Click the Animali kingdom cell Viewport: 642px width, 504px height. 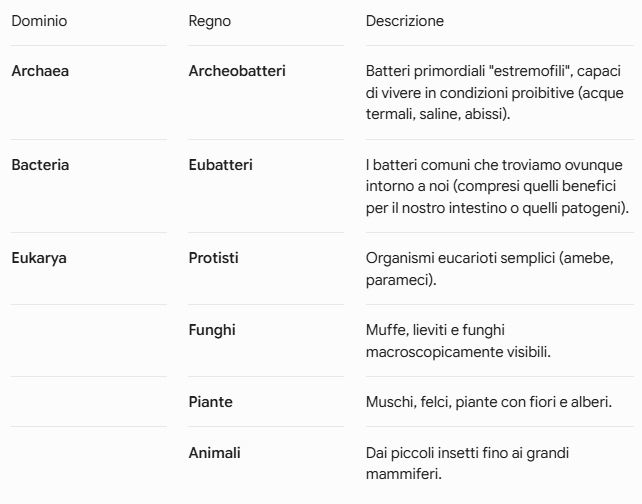[x=214, y=453]
